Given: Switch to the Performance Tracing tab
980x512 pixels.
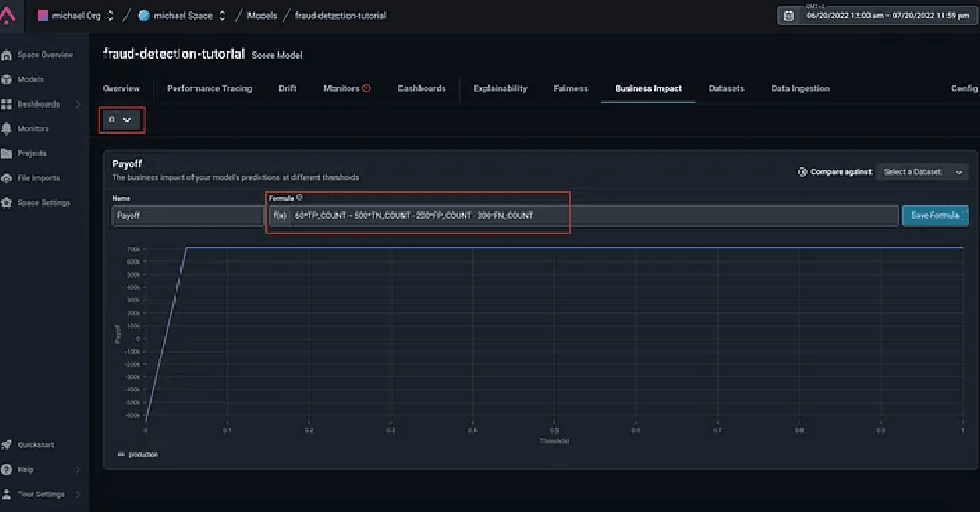Looking at the screenshot, I should (x=209, y=88).
